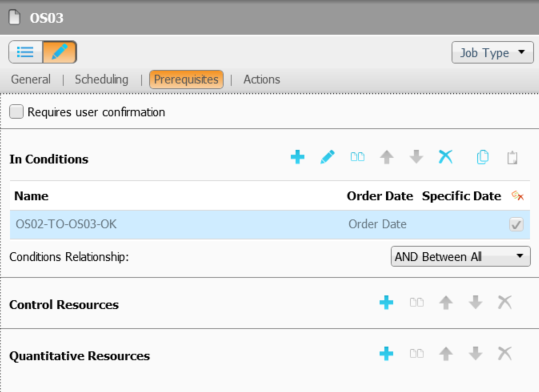Enable the Requires user confirmation checkbox

[x=16, y=112]
